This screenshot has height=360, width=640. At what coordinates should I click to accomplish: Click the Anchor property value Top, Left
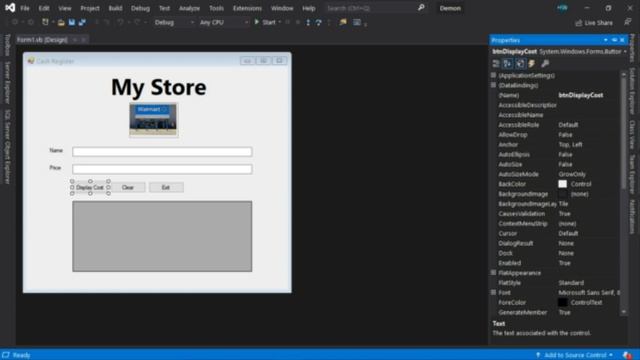[570, 144]
